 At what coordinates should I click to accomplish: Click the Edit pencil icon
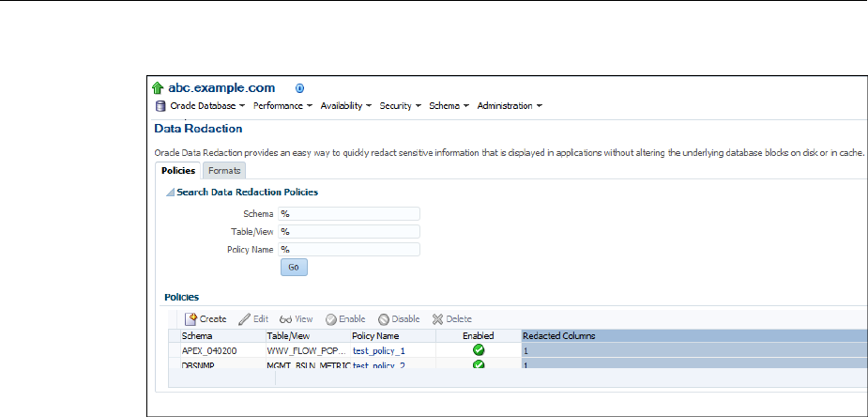[x=244, y=319]
